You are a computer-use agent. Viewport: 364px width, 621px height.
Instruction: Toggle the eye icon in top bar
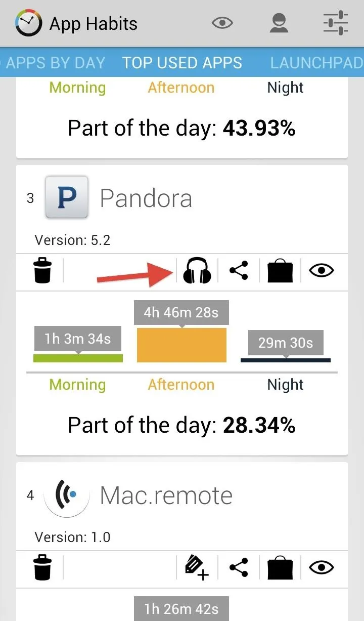[x=222, y=23]
